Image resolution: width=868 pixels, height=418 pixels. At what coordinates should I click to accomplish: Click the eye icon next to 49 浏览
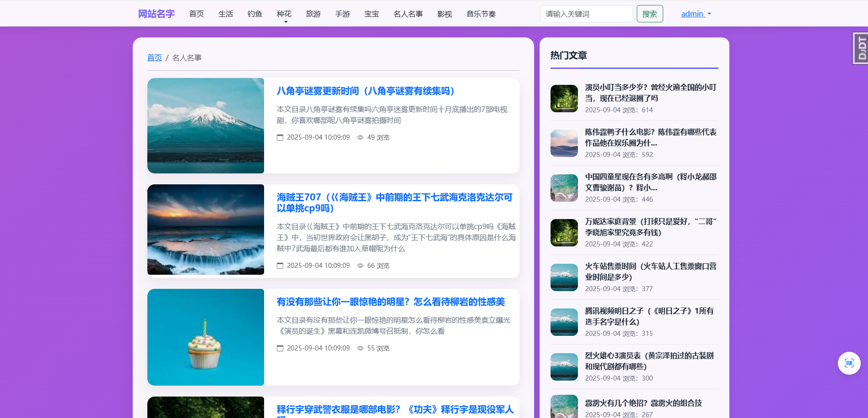point(360,137)
